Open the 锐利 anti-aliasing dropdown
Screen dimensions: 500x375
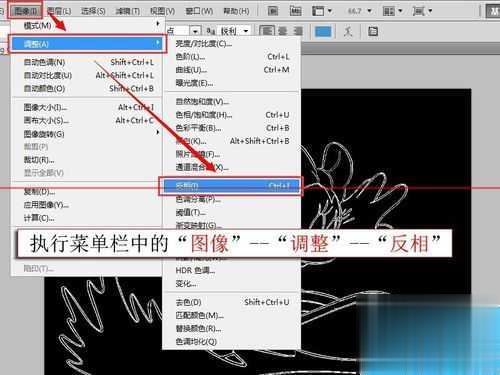[x=246, y=31]
